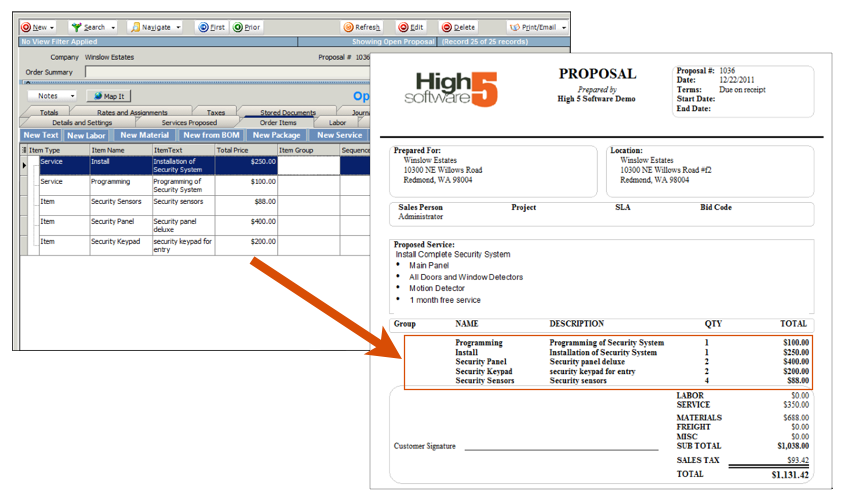
Task: Click the $400.00 price cell in grid
Action: click(x=246, y=225)
